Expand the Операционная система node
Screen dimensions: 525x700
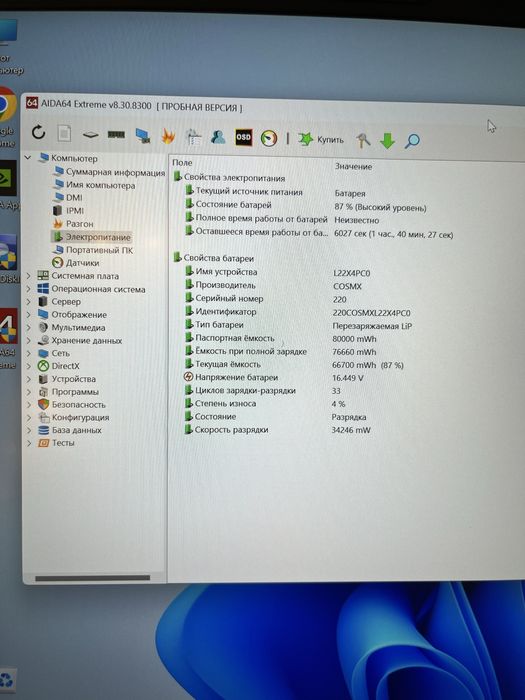click(29, 289)
